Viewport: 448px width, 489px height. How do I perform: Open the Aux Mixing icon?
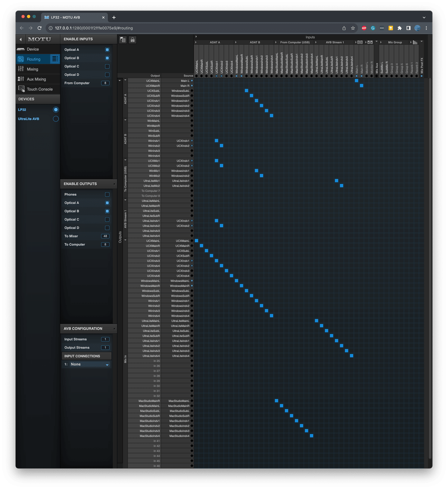(21, 79)
